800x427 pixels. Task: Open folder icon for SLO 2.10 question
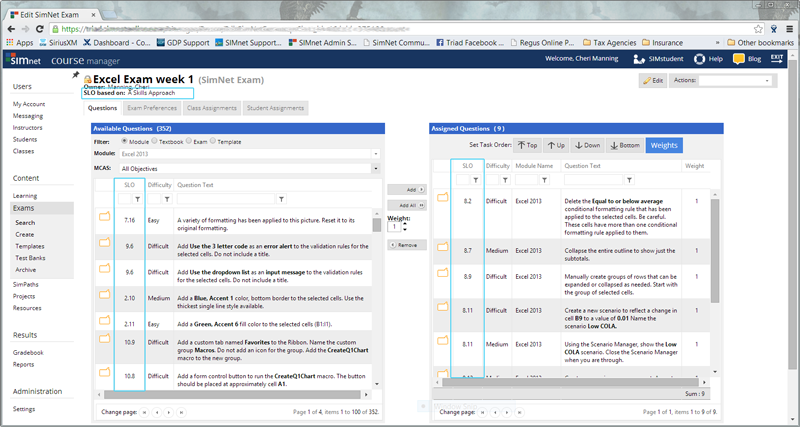point(105,294)
